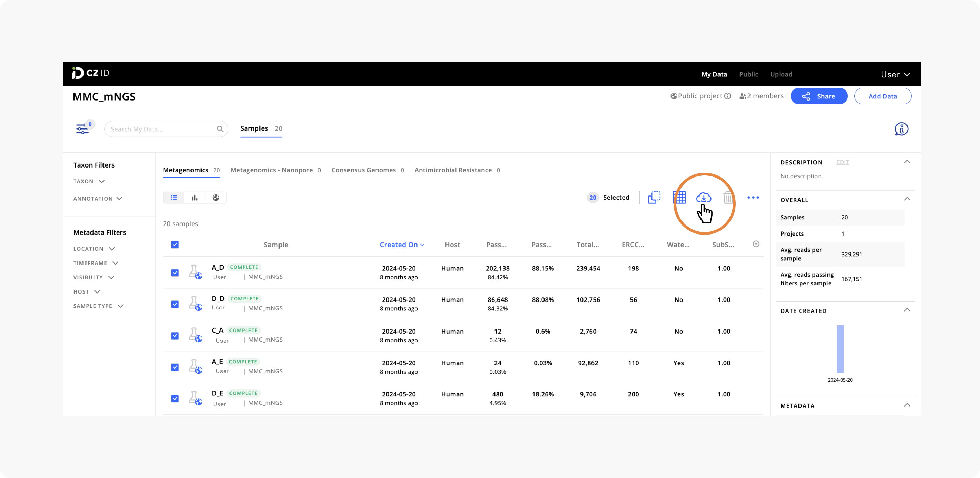This screenshot has height=478, width=980.
Task: Open the three-dots more menu
Action: click(753, 197)
